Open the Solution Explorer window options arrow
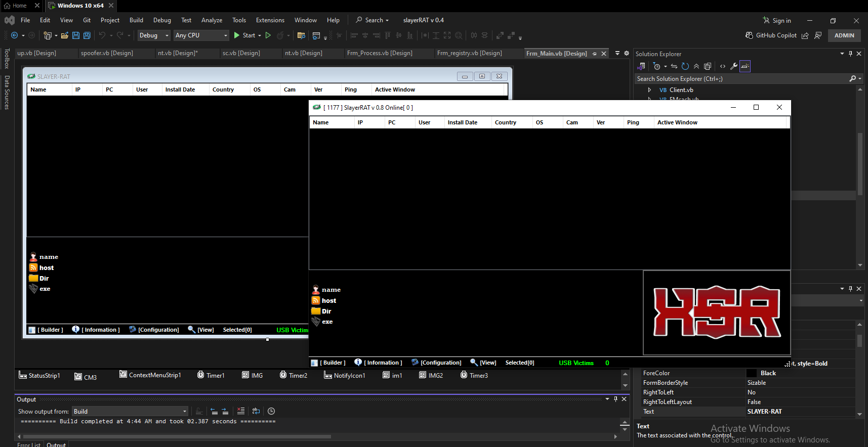This screenshot has width=868, height=447. (x=842, y=54)
